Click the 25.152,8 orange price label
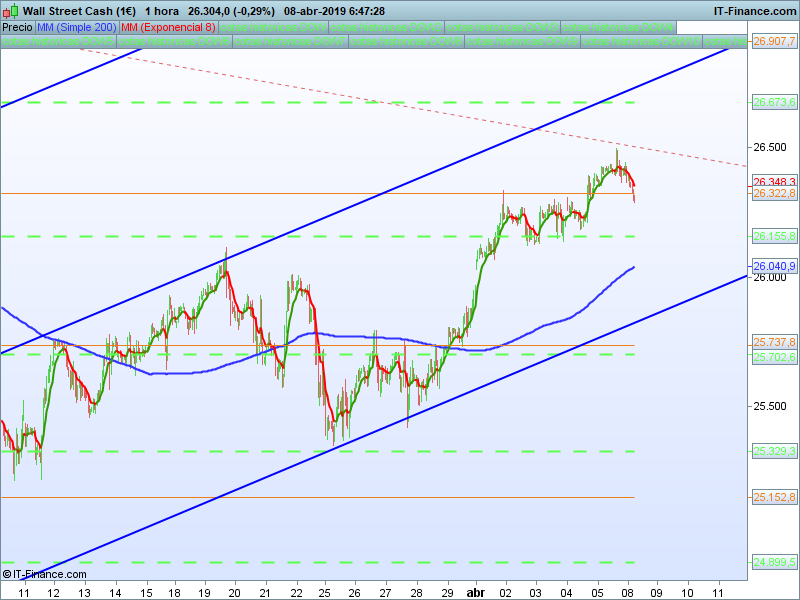Viewport: 800px width, 600px height. pos(774,497)
